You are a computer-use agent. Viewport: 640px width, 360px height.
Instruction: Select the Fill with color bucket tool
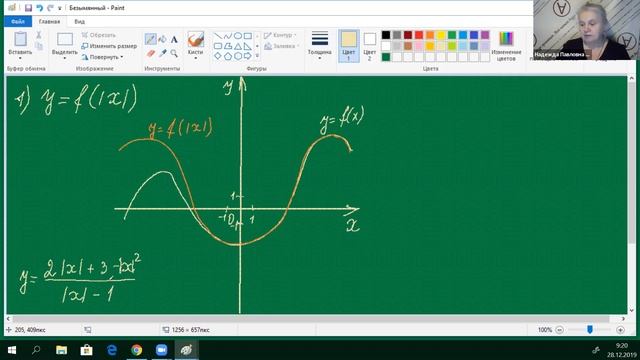pyautogui.click(x=162, y=39)
